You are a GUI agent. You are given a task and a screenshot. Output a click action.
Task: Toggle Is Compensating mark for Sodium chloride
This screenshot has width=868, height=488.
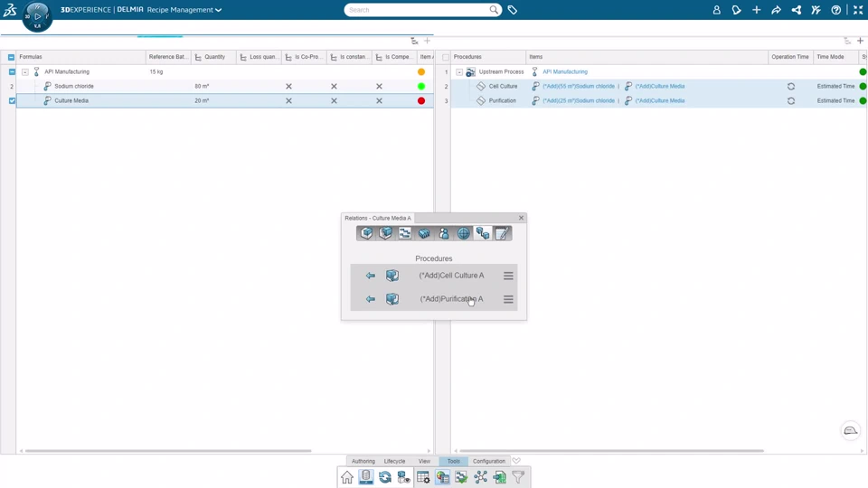coord(379,87)
